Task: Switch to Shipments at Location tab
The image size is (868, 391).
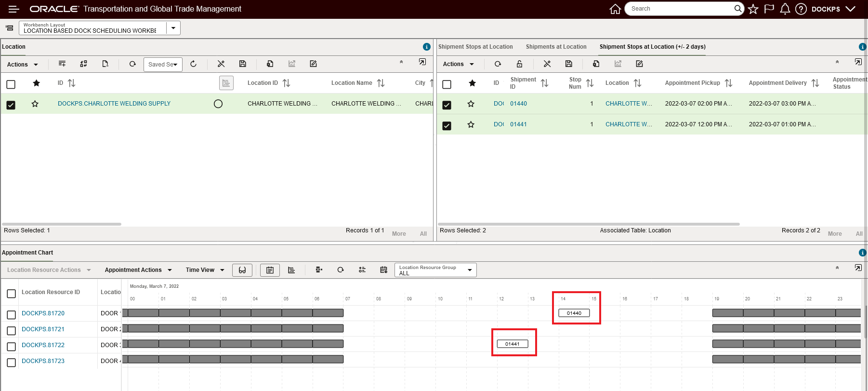Action: 556,47
